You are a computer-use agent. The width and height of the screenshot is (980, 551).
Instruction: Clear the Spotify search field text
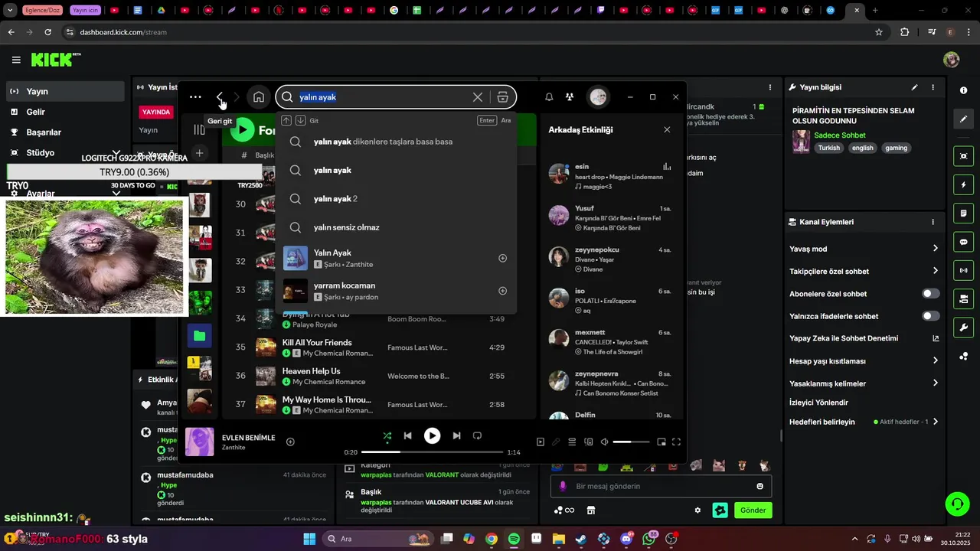478,97
